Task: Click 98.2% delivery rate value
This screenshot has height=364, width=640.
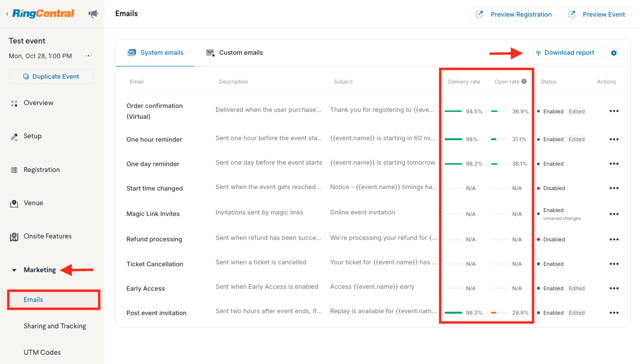Action: (474, 164)
